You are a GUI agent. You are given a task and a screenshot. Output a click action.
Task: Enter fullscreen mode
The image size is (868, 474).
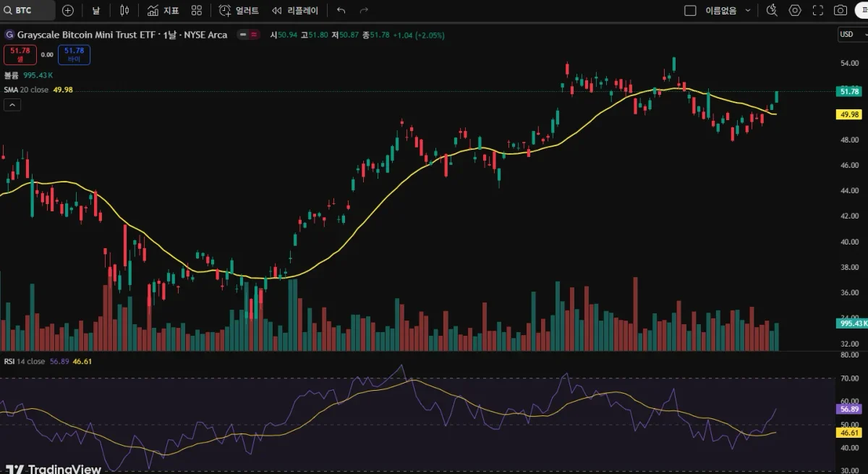click(818, 11)
